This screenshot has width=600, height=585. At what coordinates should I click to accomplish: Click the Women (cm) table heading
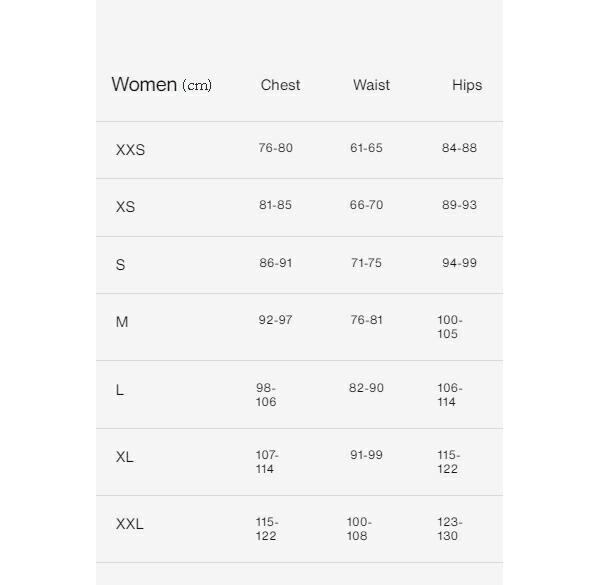pos(161,85)
